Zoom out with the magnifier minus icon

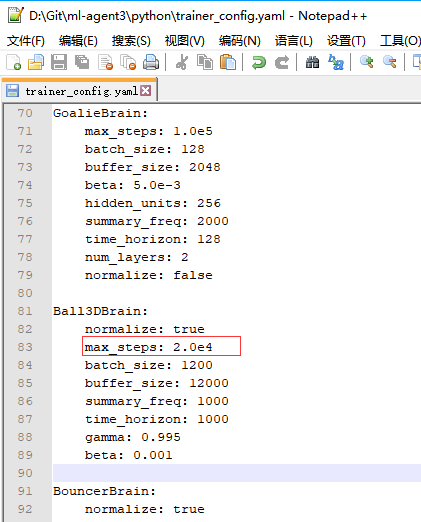coord(389,62)
